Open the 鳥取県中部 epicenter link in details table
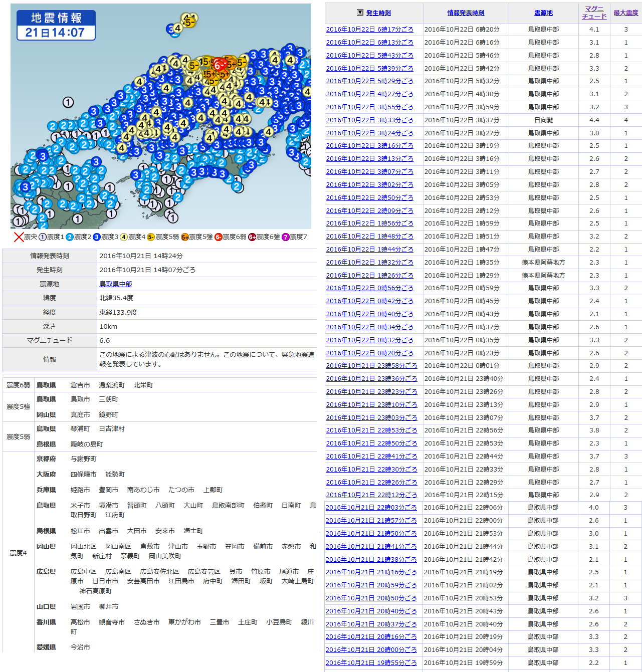This screenshot has width=642, height=672. [116, 284]
